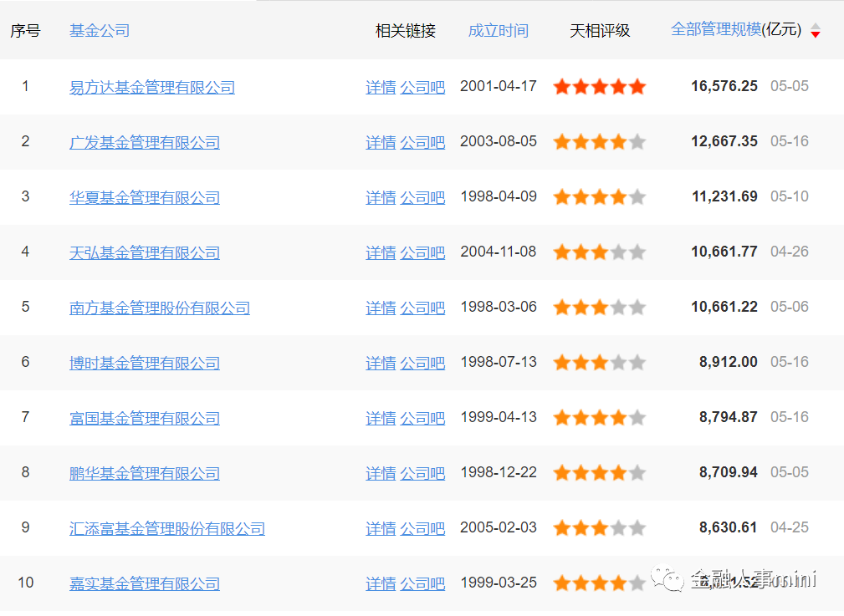Open 详情 link for 博时基金
Image resolution: width=844 pixels, height=616 pixels.
pyautogui.click(x=381, y=363)
